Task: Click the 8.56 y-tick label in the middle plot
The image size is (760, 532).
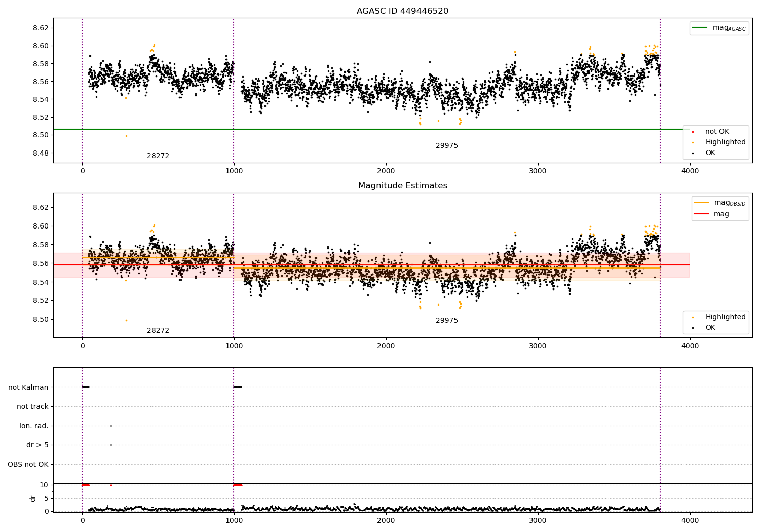Action: (40, 263)
